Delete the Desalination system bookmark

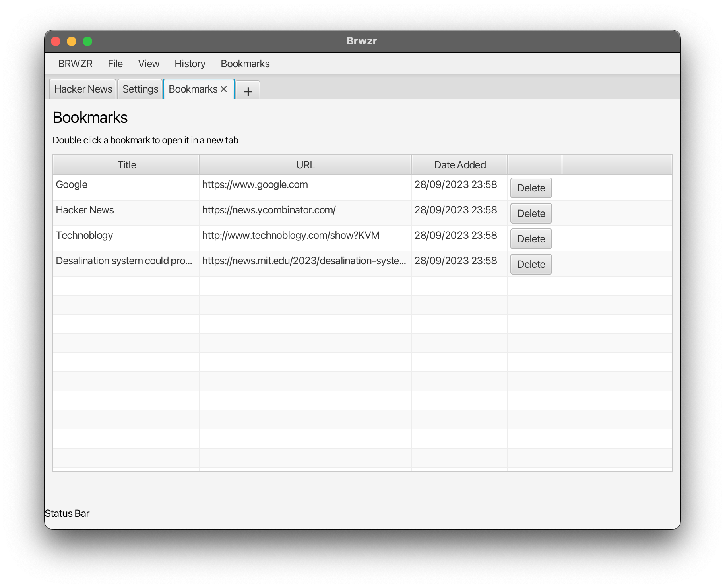[531, 264]
